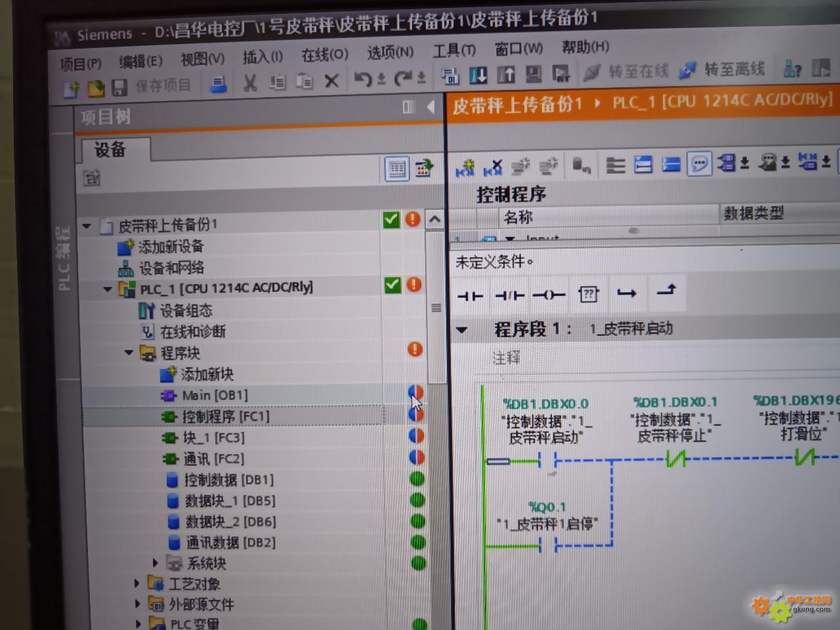
Task: Select 通讯 [FC2] block
Action: (204, 459)
